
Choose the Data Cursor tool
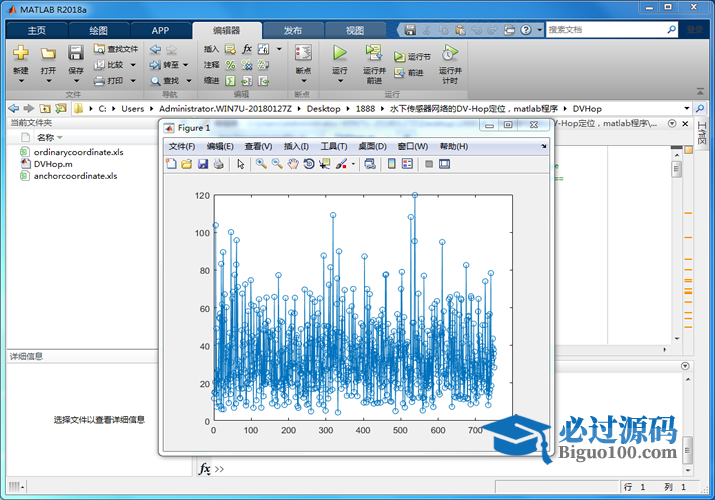tap(325, 164)
